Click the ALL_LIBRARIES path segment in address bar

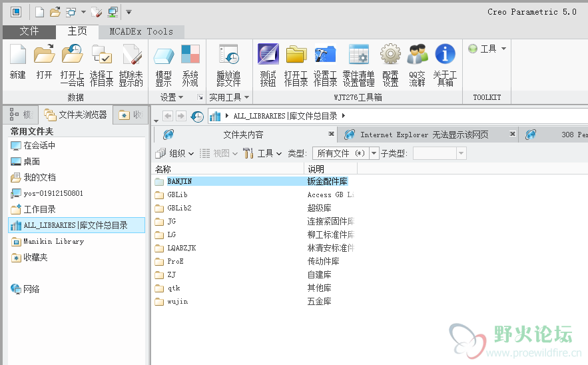[285, 116]
